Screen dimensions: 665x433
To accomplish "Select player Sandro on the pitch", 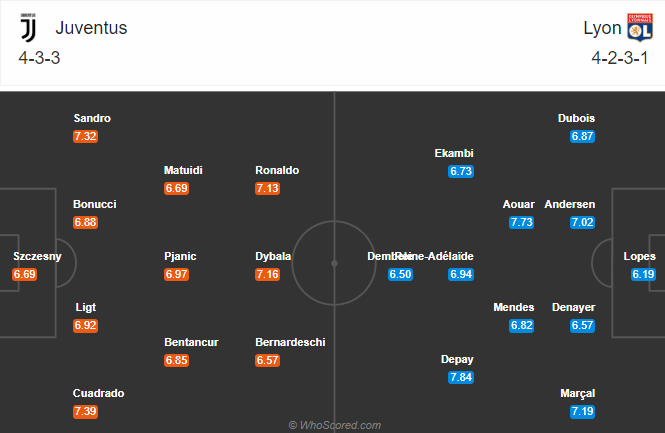I will click(92, 118).
